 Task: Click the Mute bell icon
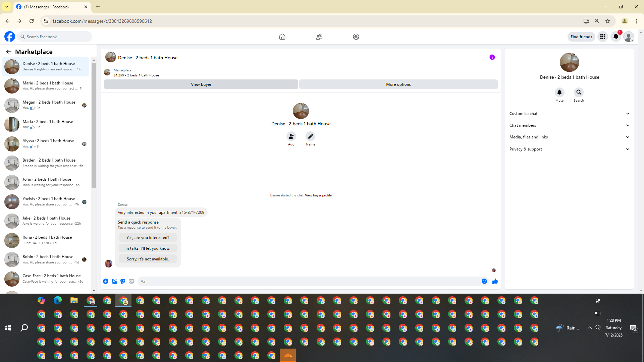click(559, 92)
